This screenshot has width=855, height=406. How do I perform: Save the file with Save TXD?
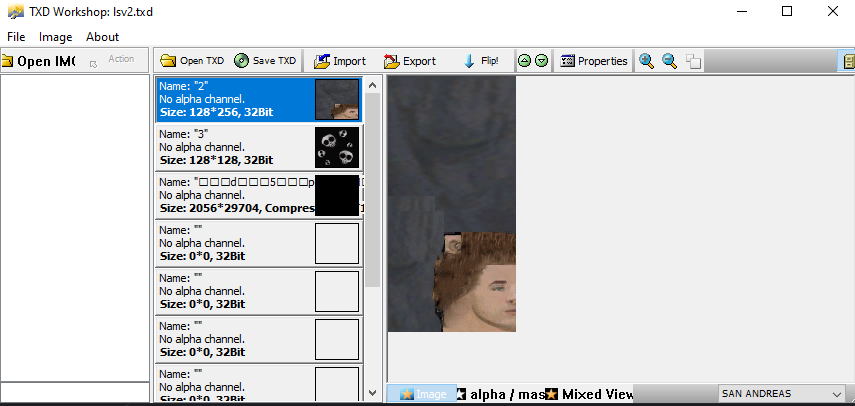[266, 61]
